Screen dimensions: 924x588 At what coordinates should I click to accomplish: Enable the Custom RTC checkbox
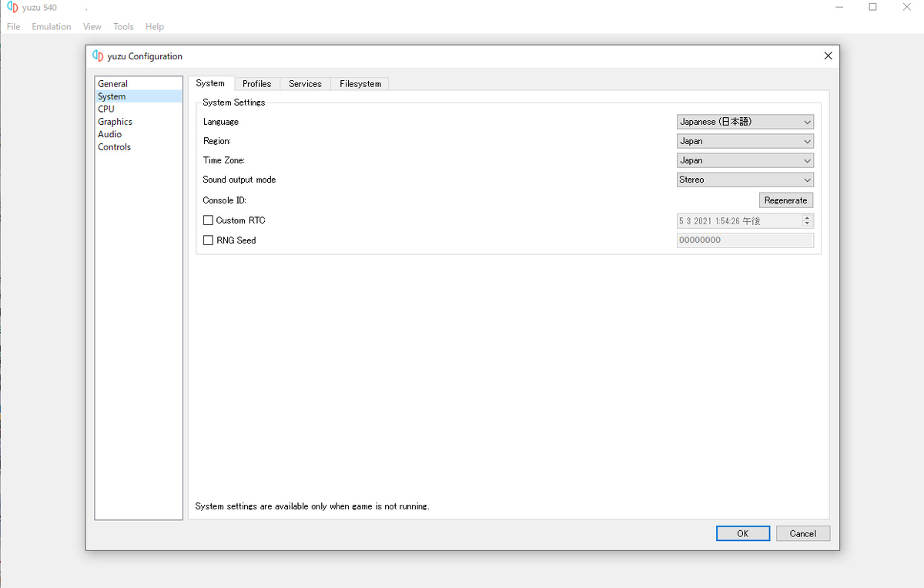pos(208,220)
